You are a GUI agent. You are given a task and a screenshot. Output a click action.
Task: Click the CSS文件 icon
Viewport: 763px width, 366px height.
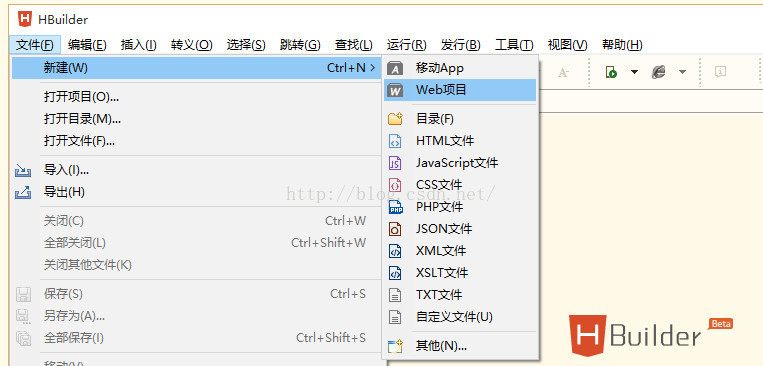[x=395, y=185]
